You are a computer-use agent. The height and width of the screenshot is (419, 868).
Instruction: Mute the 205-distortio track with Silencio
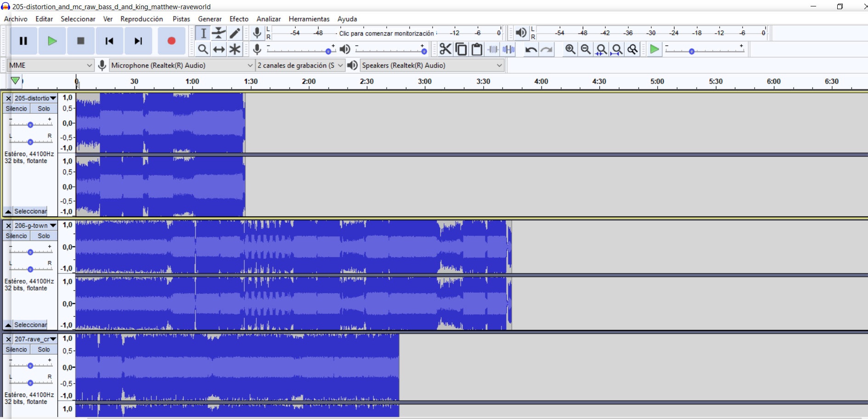[17, 109]
